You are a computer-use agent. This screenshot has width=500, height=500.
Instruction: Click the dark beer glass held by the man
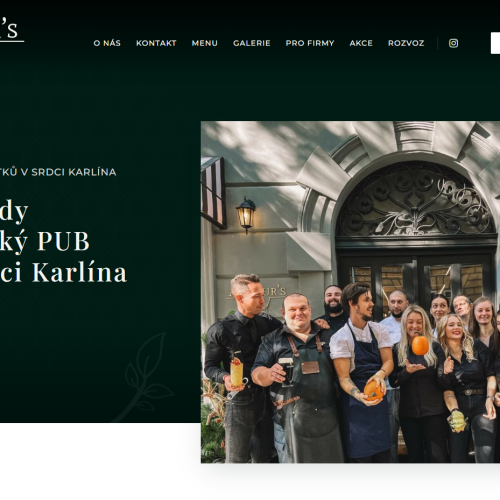[287, 372]
